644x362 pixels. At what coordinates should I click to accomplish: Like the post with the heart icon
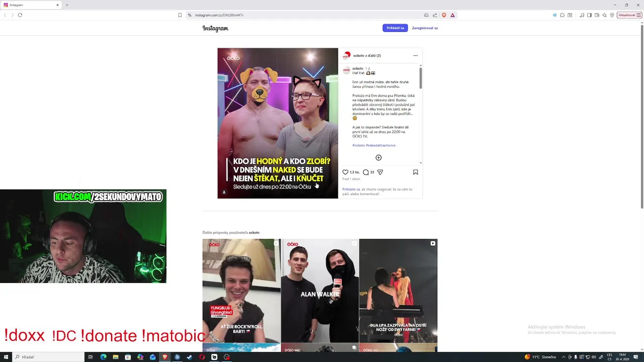click(345, 172)
